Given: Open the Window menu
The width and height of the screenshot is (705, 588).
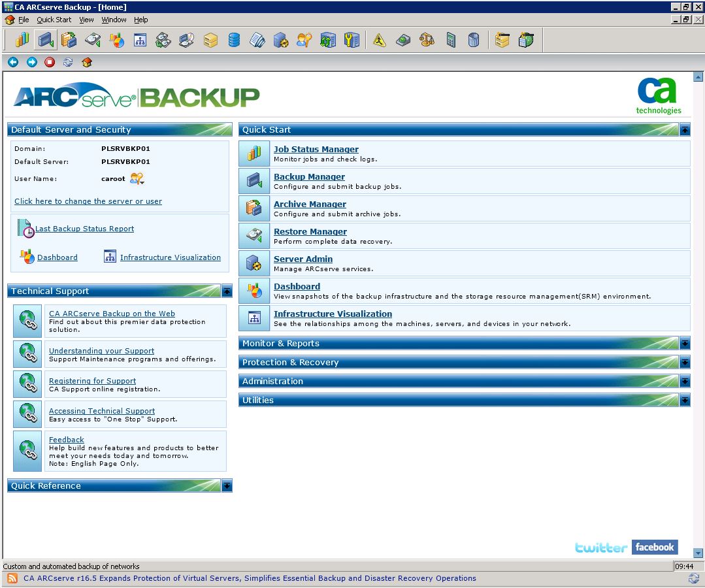Looking at the screenshot, I should click(114, 20).
